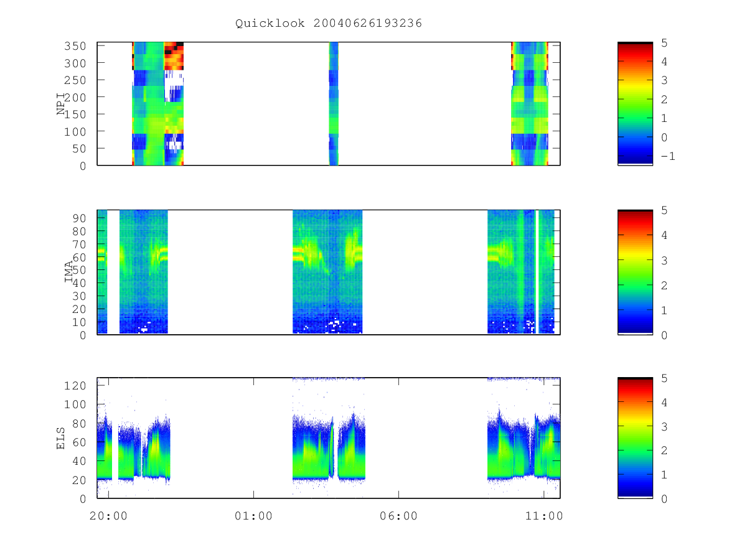Click the 4 label on ELS colorbar
This screenshot has height=560, width=747.
click(x=664, y=402)
